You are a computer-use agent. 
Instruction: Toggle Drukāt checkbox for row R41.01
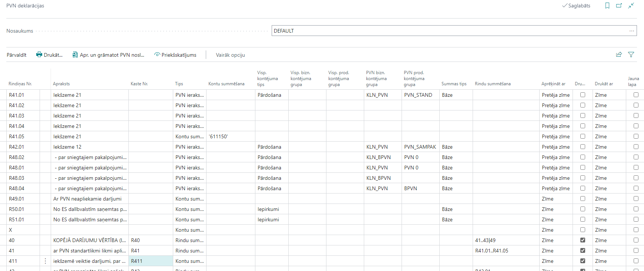point(583,95)
